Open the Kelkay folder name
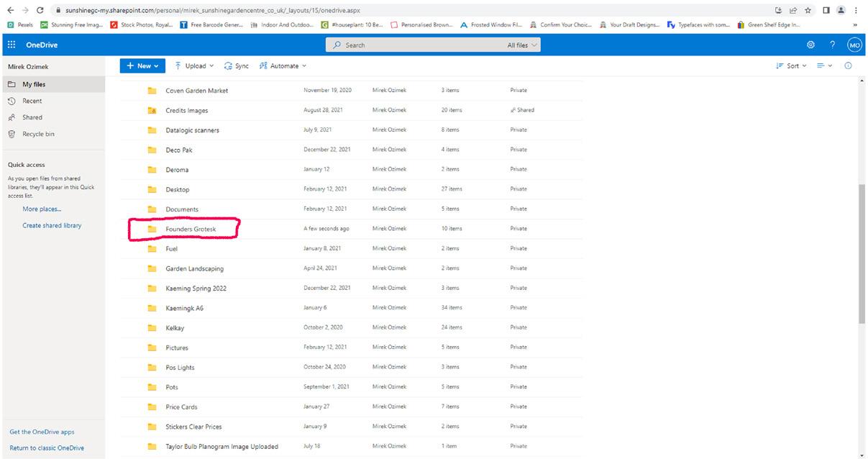The image size is (868, 459). [x=175, y=327]
